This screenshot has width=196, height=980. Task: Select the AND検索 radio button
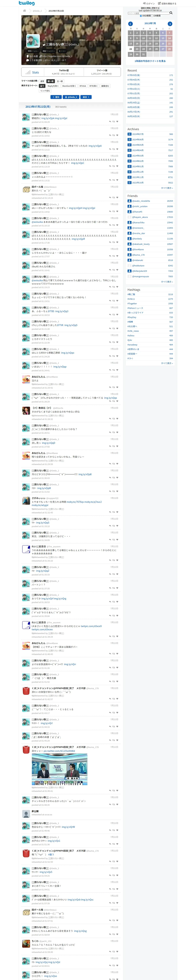pos(141,16)
